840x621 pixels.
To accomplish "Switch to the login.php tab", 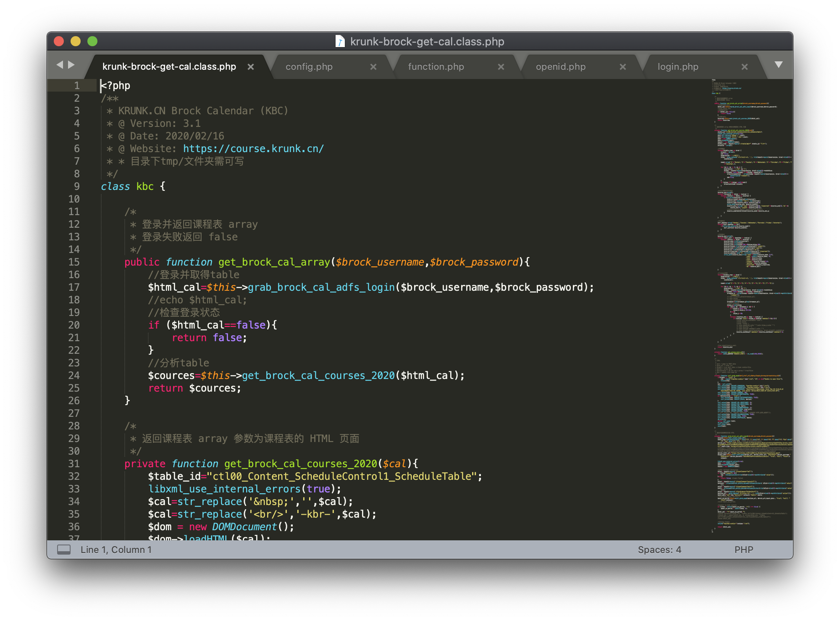I will [678, 67].
